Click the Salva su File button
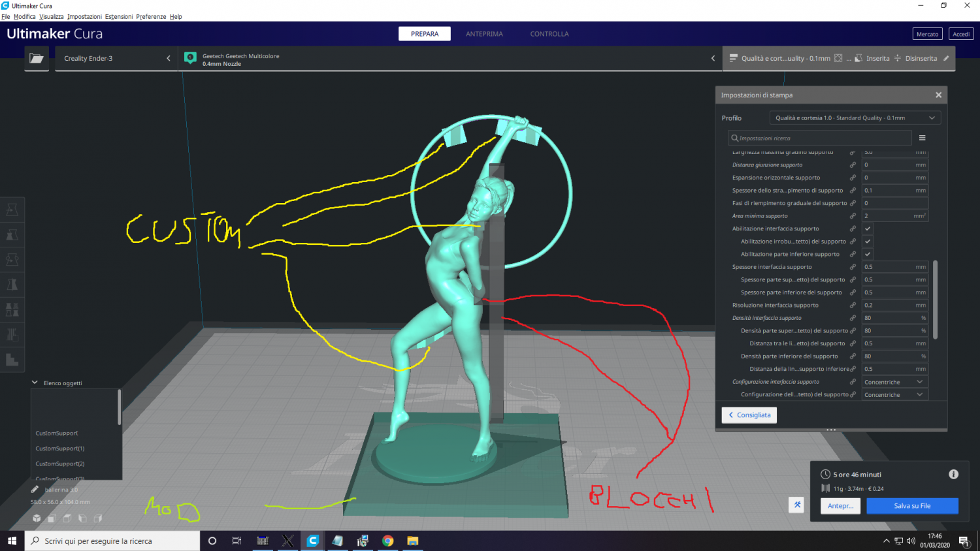Image resolution: width=980 pixels, height=551 pixels. point(912,506)
